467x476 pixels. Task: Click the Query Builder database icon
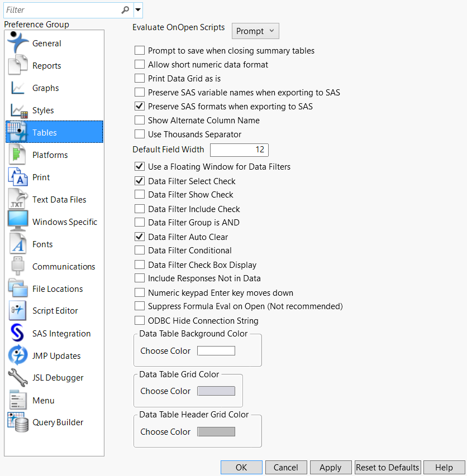18,422
